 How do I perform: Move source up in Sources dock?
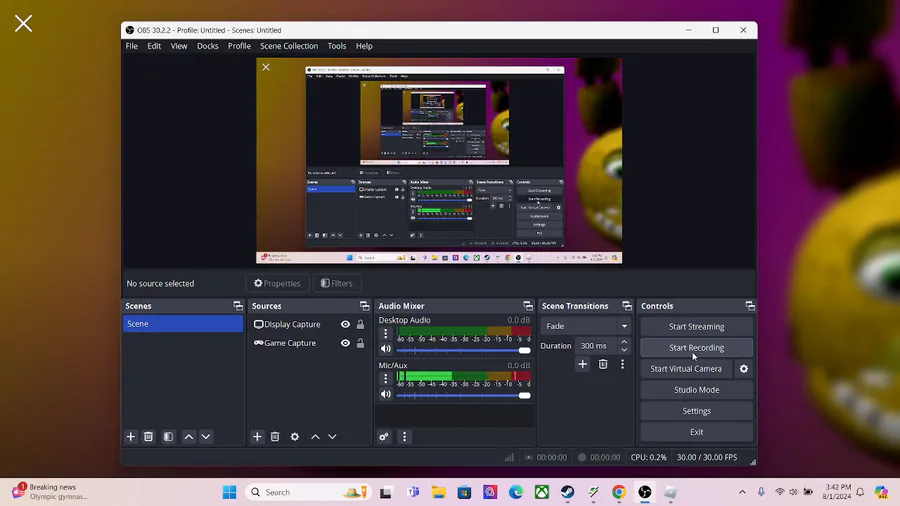click(315, 437)
